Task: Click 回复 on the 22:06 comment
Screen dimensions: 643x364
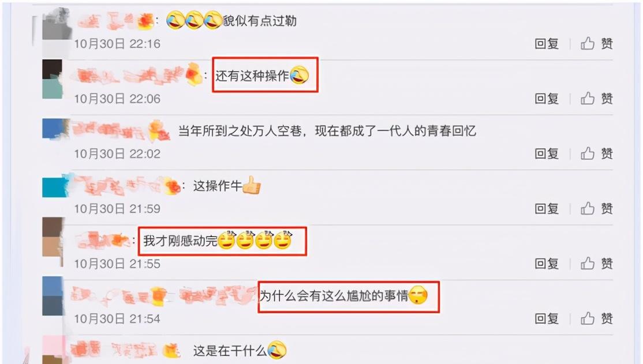Action: (547, 99)
